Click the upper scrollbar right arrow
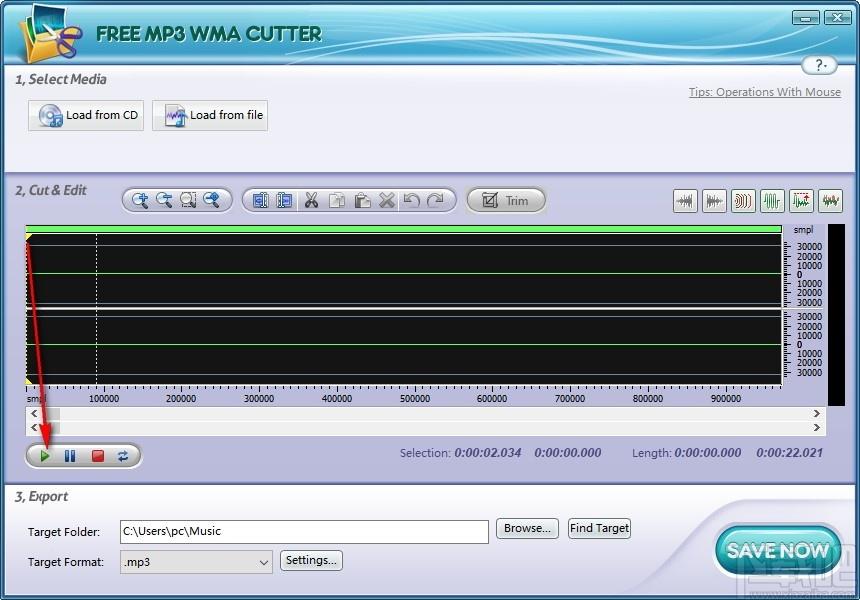The image size is (860, 600). (817, 414)
